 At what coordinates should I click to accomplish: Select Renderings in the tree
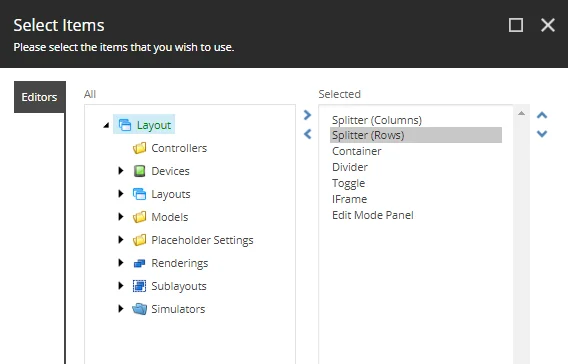point(180,263)
